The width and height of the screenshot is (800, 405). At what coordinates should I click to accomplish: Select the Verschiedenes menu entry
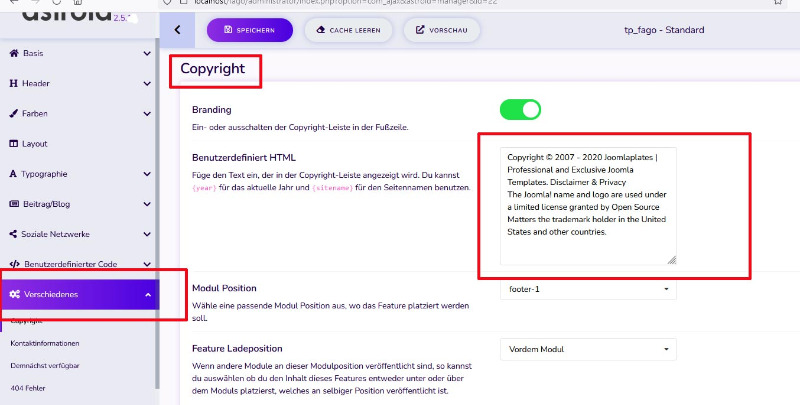coord(80,294)
